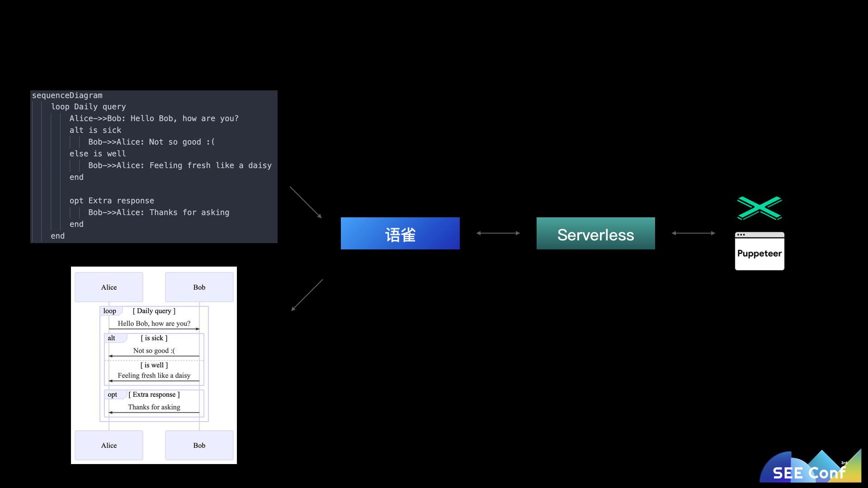
Task: Click the 'Hello Bob, how are you?' message
Action: click(x=154, y=324)
